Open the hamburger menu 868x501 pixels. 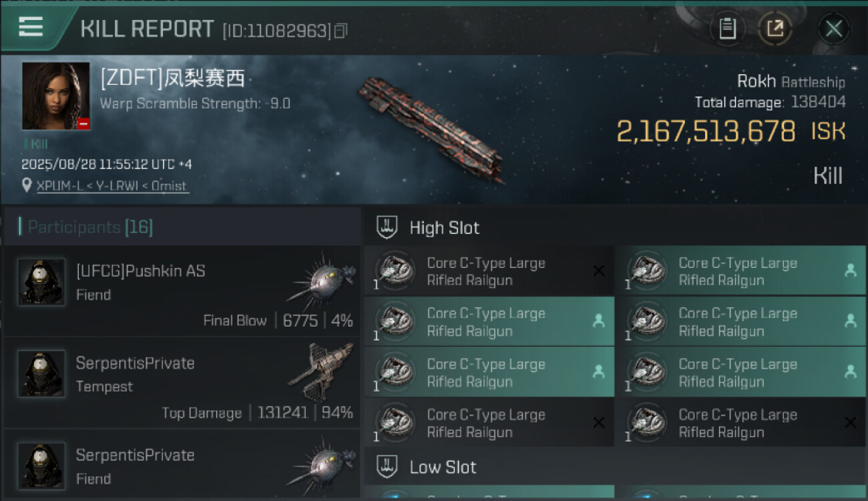point(31,27)
